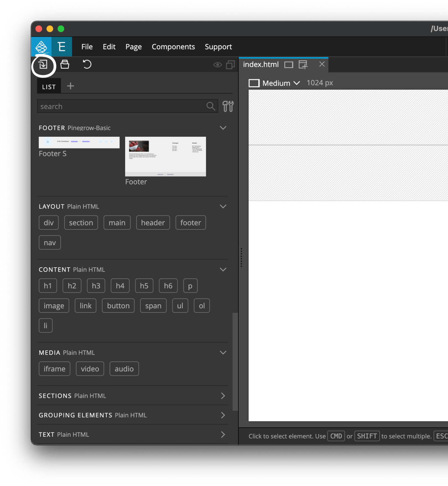This screenshot has height=486, width=448.
Task: Expand the SECTIONS Plain HTML group
Action: click(223, 396)
